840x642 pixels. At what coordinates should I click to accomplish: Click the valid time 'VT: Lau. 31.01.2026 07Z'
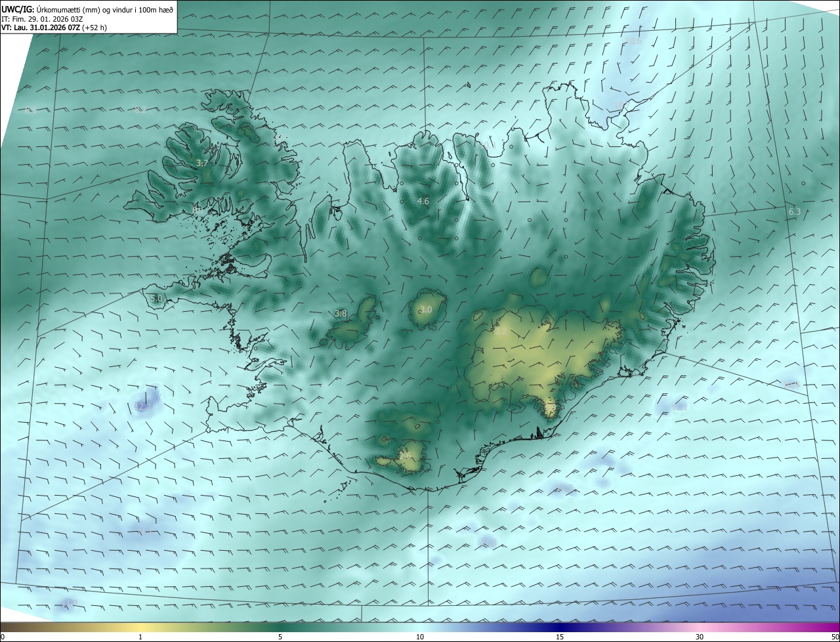(x=41, y=28)
